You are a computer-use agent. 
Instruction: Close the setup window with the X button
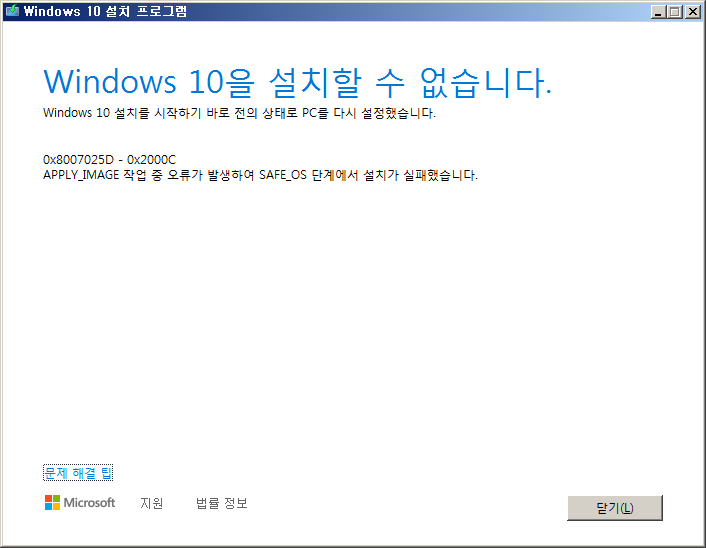(692, 12)
